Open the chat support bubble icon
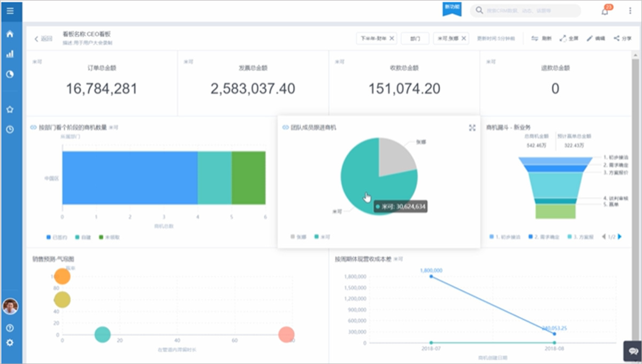This screenshot has height=364, width=642. [632, 351]
